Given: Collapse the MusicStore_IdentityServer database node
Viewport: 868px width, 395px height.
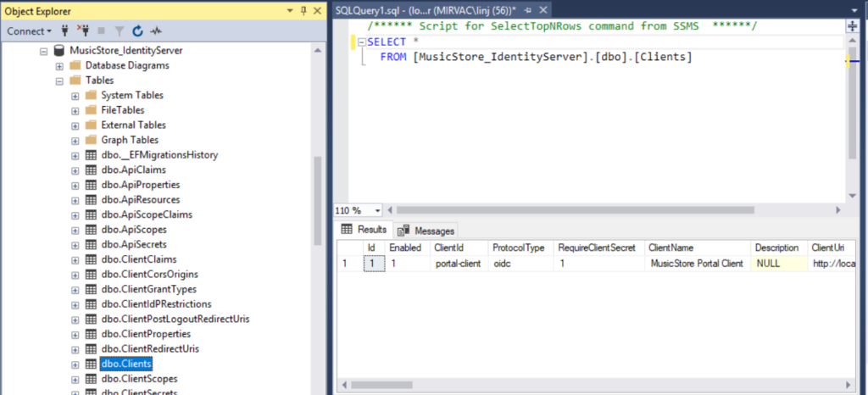Looking at the screenshot, I should 44,51.
